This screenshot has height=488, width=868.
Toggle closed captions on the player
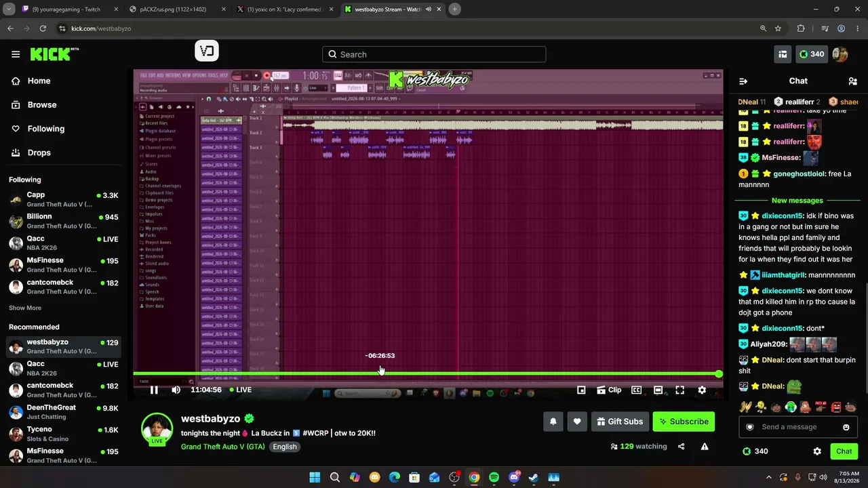(x=637, y=390)
